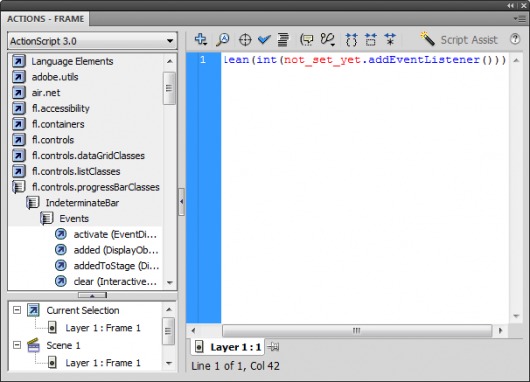530x382 pixels.
Task: Collapse fl.controls.progressBarClasses package
Action: pos(96,187)
